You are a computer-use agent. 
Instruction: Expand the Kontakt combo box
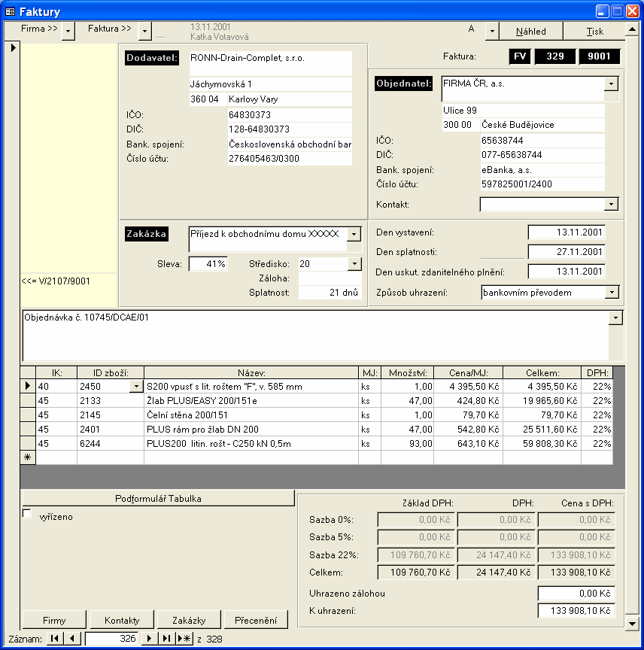point(611,204)
